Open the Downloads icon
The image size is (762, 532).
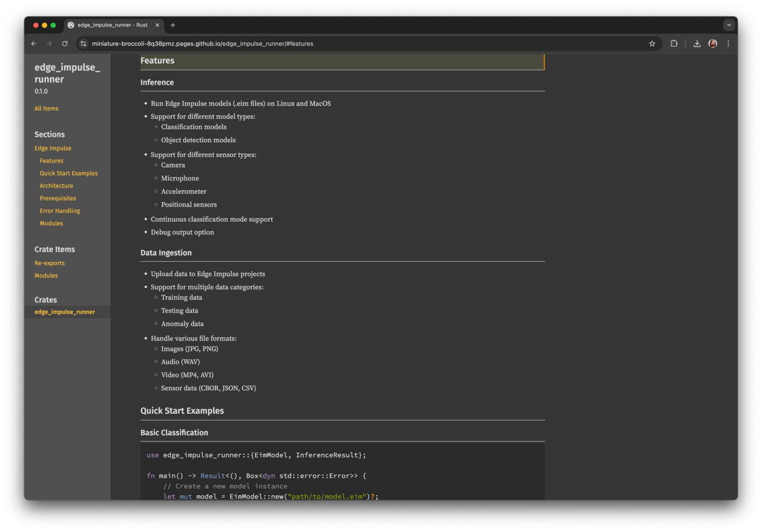click(x=697, y=44)
